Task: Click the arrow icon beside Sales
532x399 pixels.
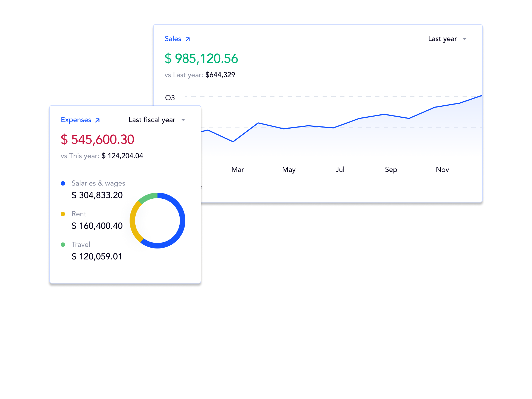Action: [x=188, y=39]
